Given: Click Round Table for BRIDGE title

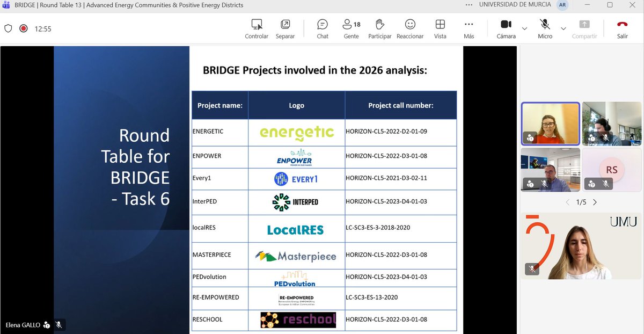Looking at the screenshot, I should tap(135, 166).
